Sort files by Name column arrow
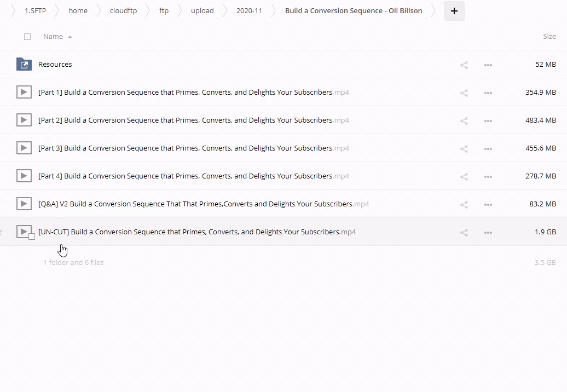This screenshot has height=392, width=567. point(70,37)
